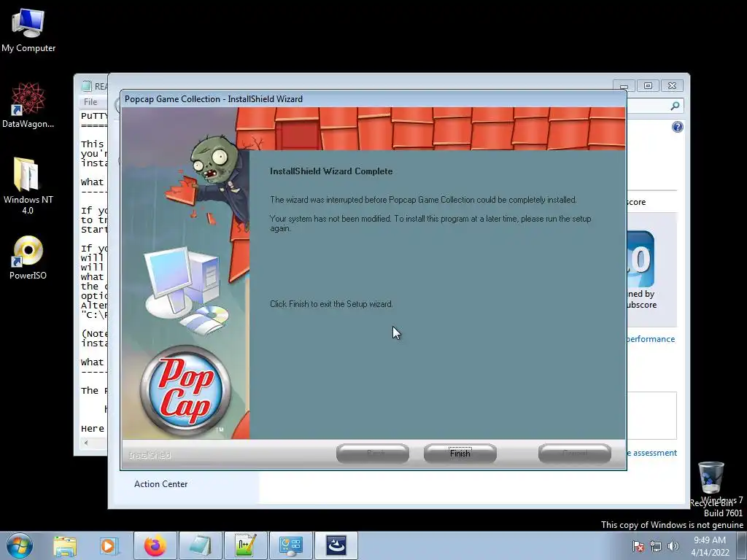Viewport: 747px width, 560px height.
Task: Switch to Control Panel taskbar item
Action: [x=290, y=545]
